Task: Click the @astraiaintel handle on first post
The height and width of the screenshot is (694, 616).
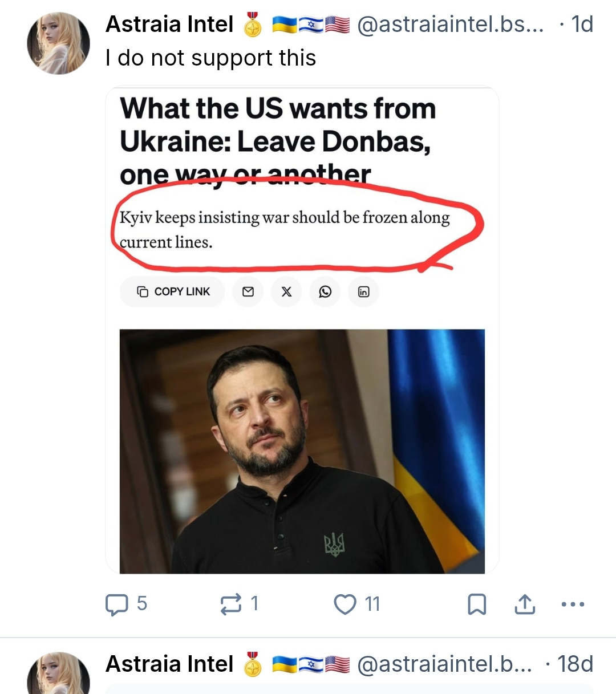Action: coord(451,25)
